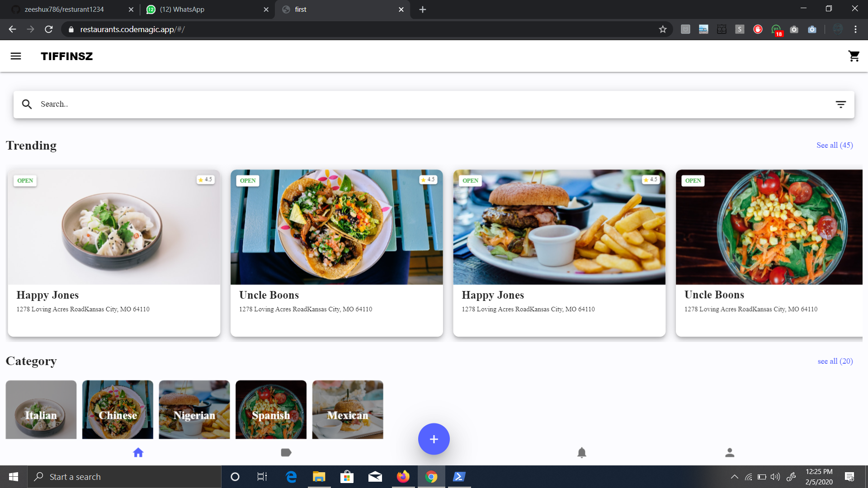Open the Uncle Boons salad card
The width and height of the screenshot is (868, 488).
[x=769, y=253]
